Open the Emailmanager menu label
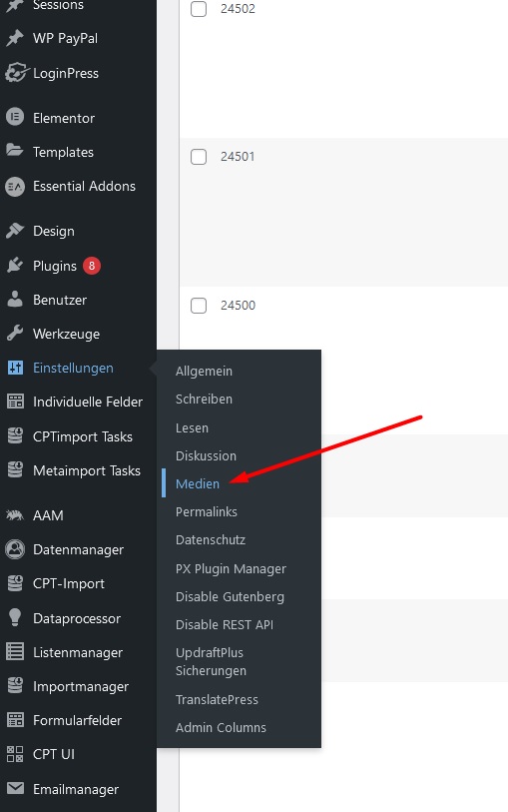The height and width of the screenshot is (812, 508). point(76,789)
